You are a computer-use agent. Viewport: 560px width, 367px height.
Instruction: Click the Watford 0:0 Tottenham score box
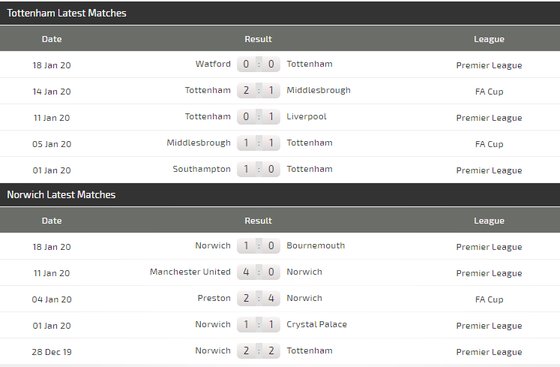[258, 64]
